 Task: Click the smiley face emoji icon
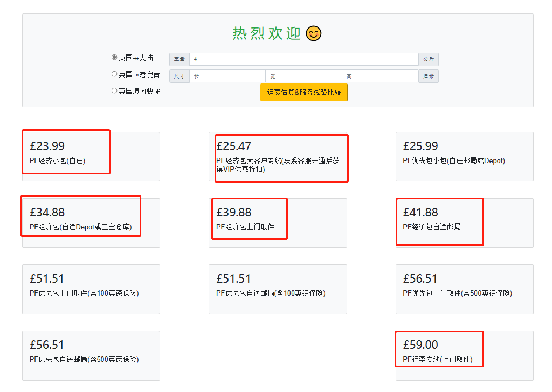point(313,33)
